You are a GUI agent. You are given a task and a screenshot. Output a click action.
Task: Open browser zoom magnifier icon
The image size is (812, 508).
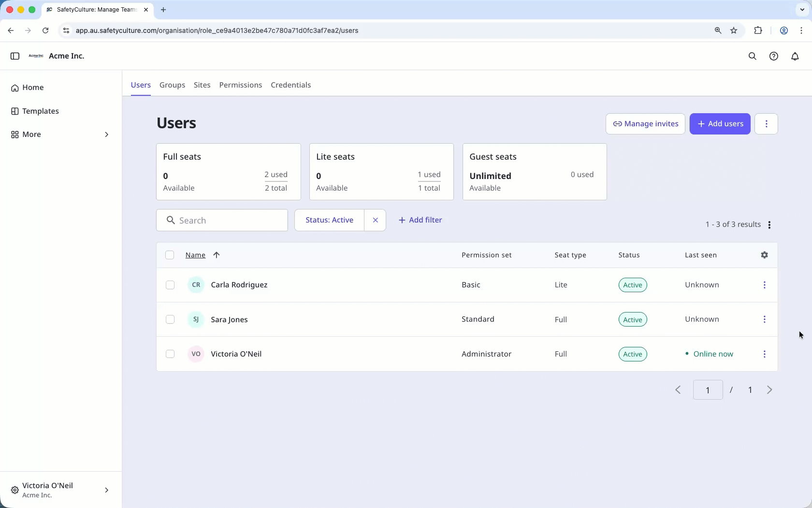point(718,30)
